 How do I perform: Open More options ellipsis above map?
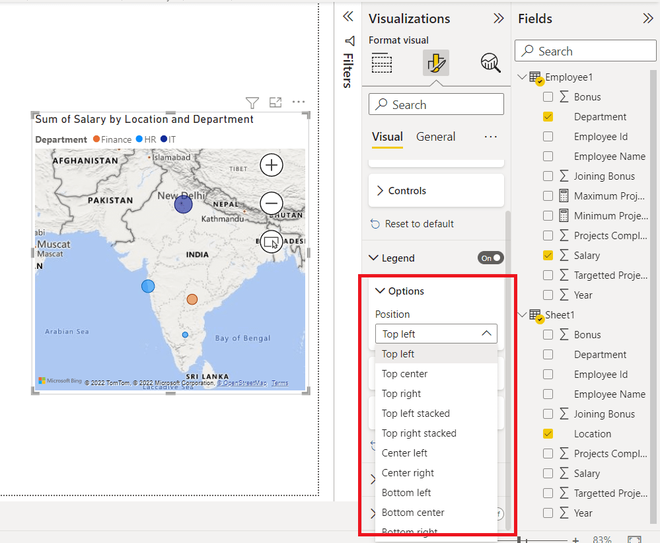click(298, 102)
